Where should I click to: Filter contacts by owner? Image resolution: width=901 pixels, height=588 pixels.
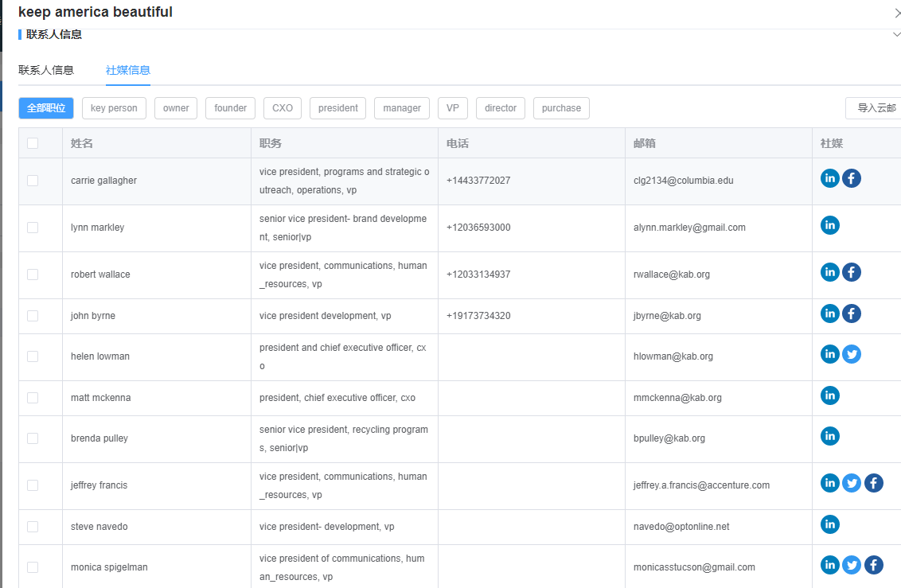point(176,108)
